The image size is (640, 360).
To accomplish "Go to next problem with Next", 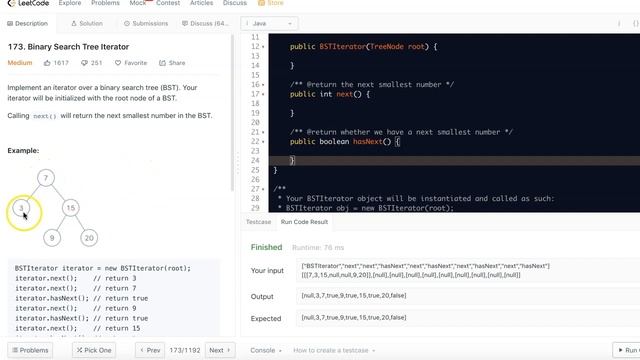I will 220,350.
